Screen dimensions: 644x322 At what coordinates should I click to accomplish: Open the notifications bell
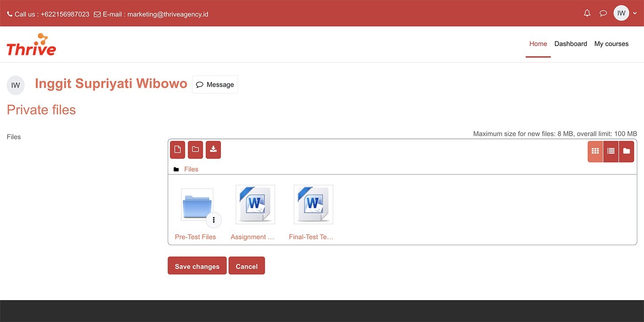pyautogui.click(x=587, y=13)
